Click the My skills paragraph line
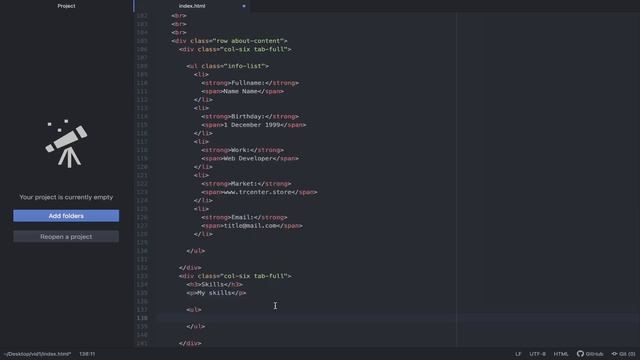640x360 pixels. [x=216, y=293]
